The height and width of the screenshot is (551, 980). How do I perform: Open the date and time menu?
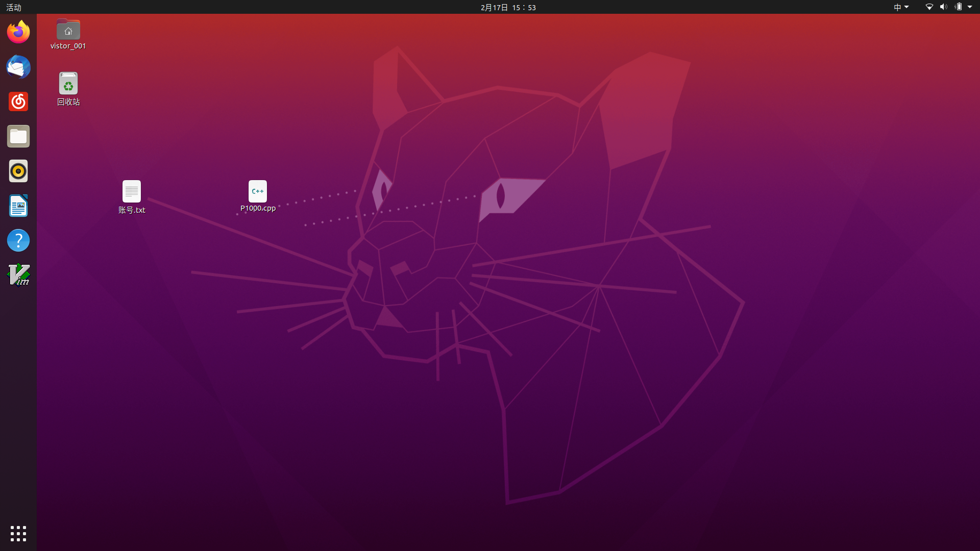[x=508, y=7]
